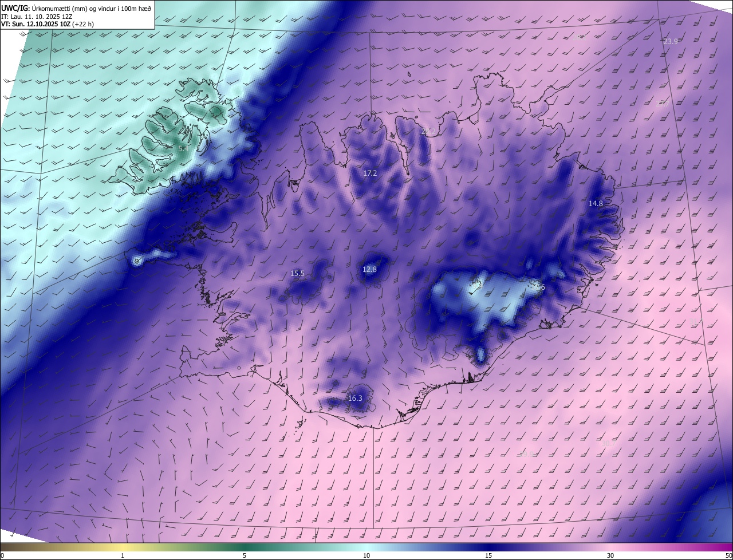Click the 23.9 value in the northeast corner

671,41
